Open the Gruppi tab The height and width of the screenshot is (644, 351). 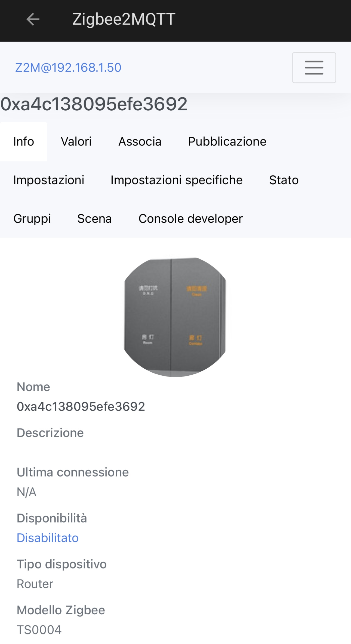pyautogui.click(x=32, y=218)
